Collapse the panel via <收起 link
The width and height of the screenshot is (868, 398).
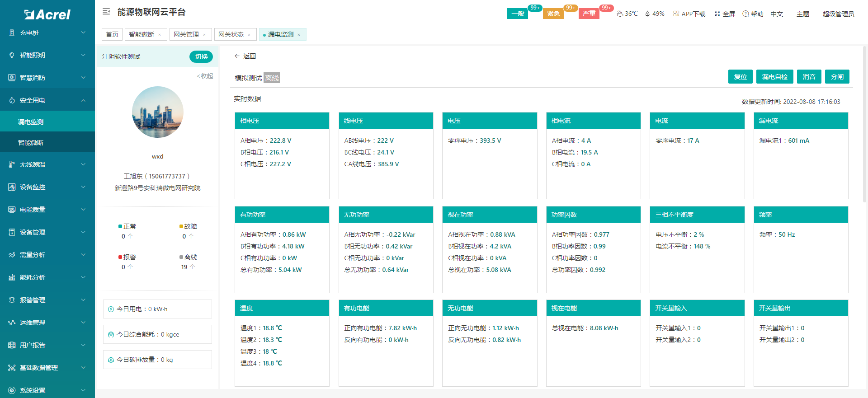205,76
